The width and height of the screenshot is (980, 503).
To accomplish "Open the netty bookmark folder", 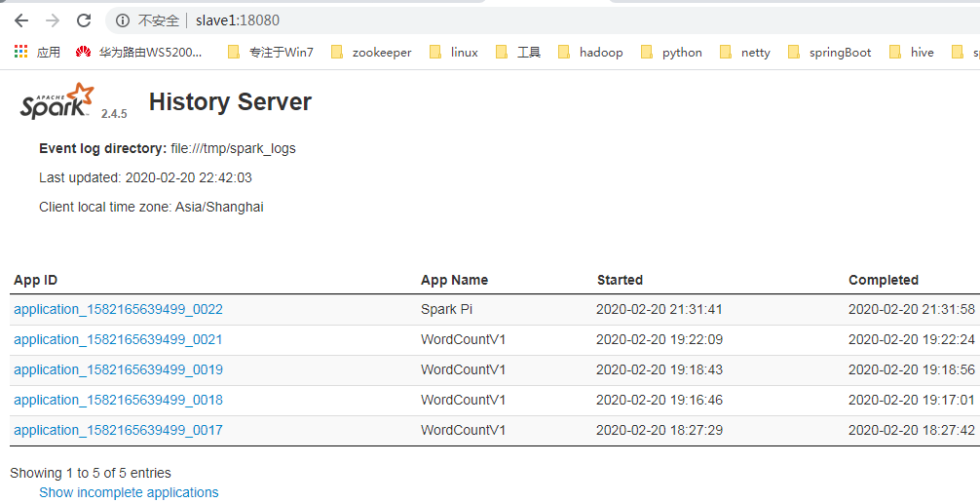I will tap(745, 52).
